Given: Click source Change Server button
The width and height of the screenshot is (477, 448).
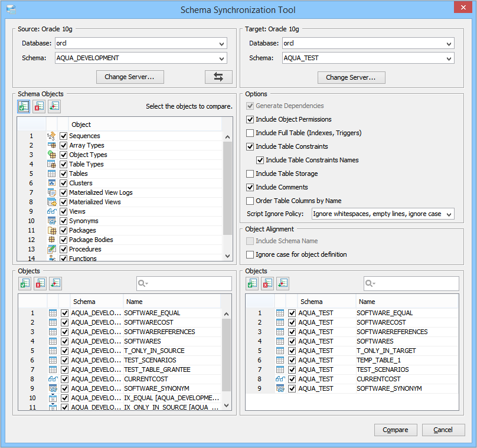Looking at the screenshot, I should pyautogui.click(x=130, y=77).
